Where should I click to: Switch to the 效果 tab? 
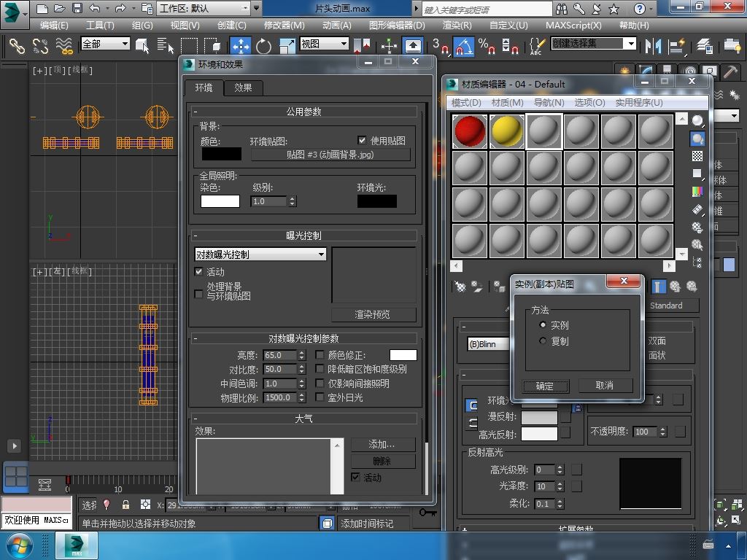click(243, 87)
